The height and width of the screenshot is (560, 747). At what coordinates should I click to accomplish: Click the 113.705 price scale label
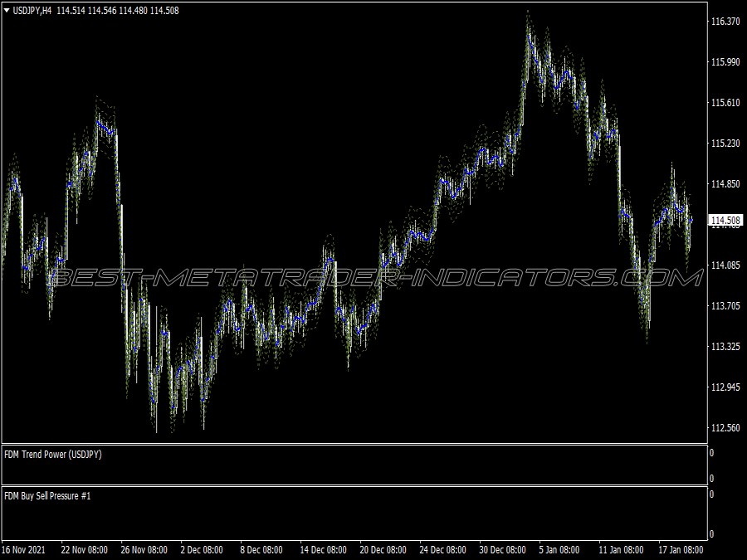click(725, 305)
